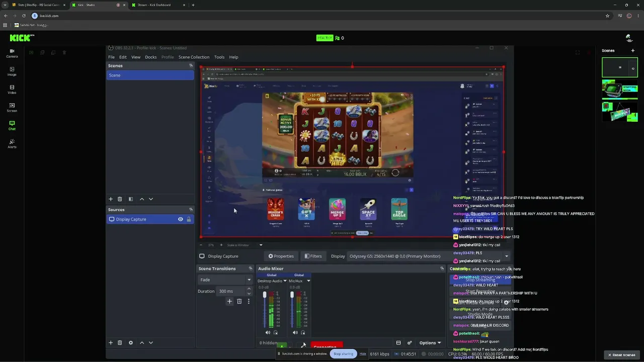Viewport: 644px width, 362px height.
Task: Add a scene in OBS Scenes dock
Action: point(111,199)
